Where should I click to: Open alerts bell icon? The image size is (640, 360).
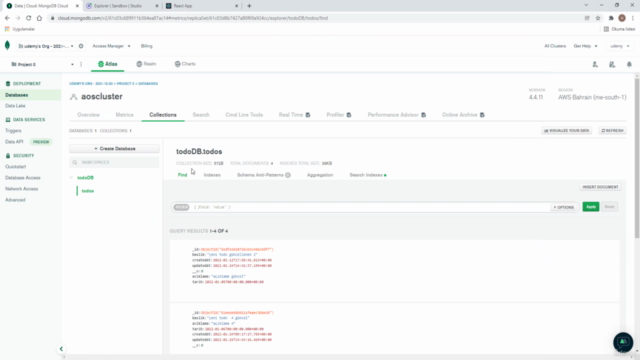pyautogui.click(x=629, y=64)
